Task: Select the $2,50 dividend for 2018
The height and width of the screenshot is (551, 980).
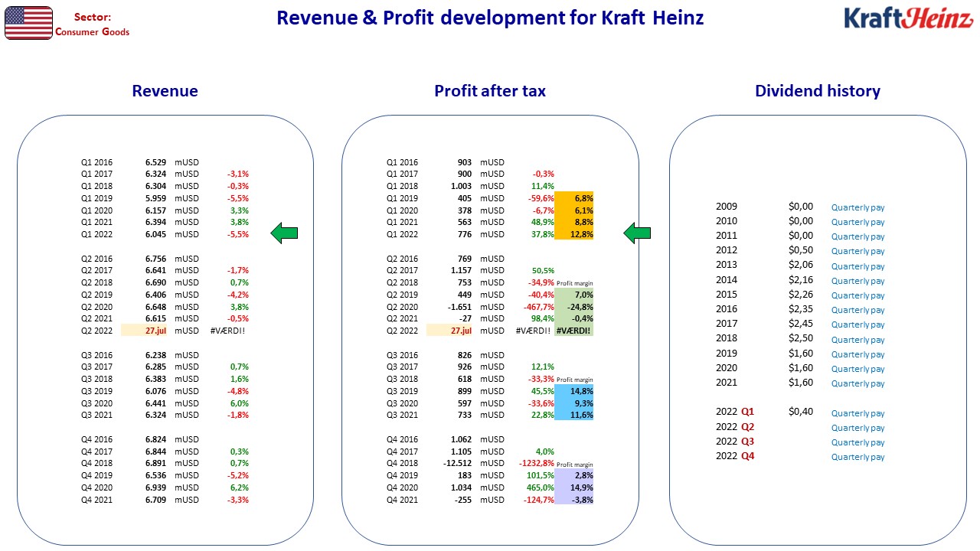Action: 801,338
